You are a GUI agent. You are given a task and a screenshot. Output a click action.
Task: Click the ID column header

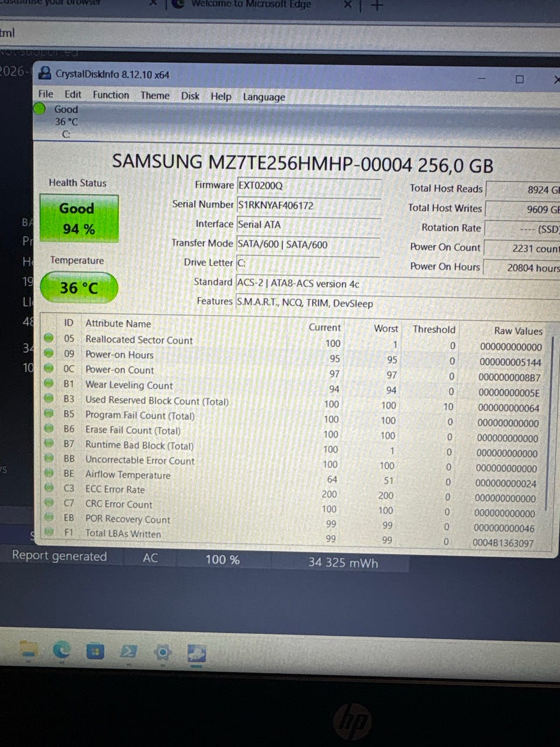coord(69,323)
